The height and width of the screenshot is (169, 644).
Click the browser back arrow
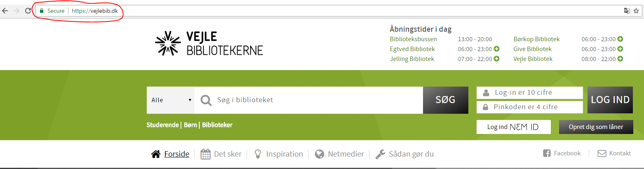5,11
